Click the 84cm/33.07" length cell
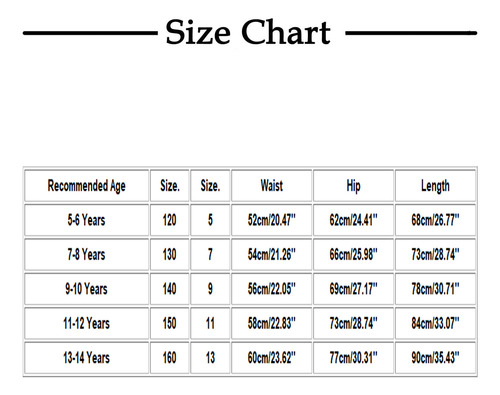Screen dimensions: 500x395 pyautogui.click(x=435, y=323)
